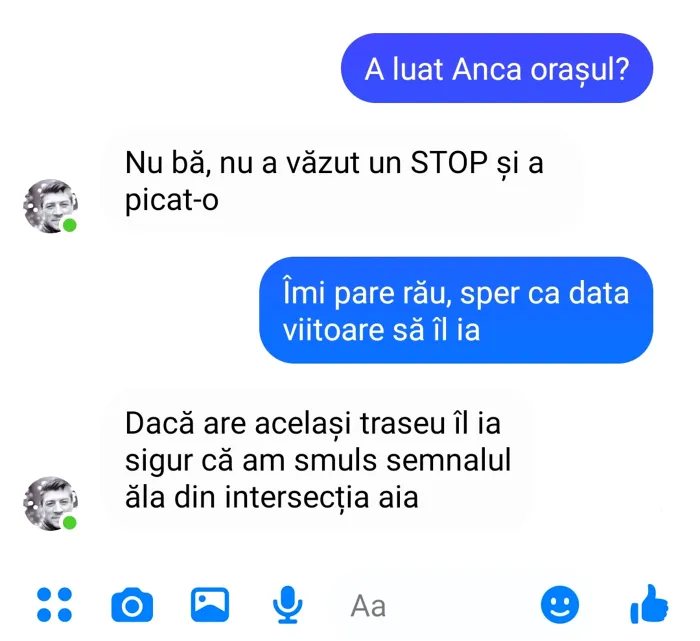
Task: Select the 'Îmi pare rău' blue message bubble
Action: 456,310
